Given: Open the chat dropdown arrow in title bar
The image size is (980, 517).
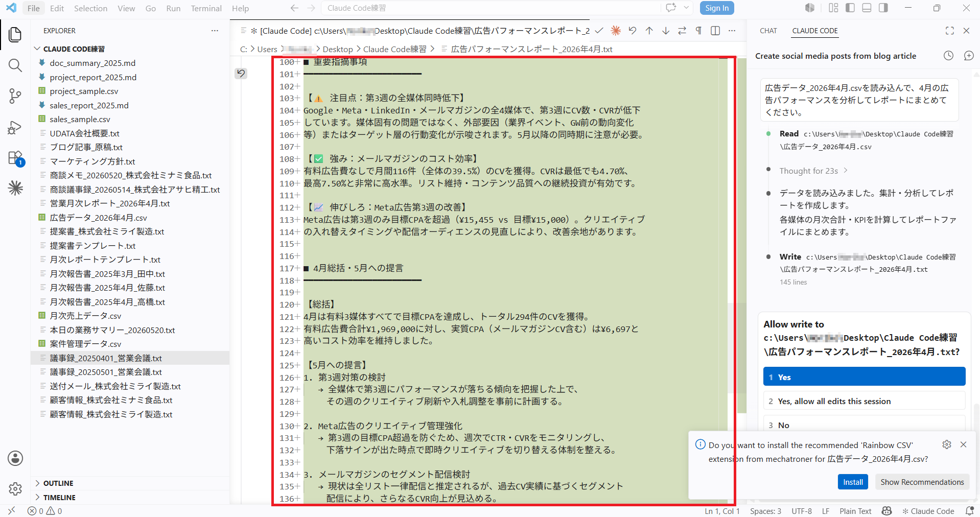Looking at the screenshot, I should click(687, 8).
